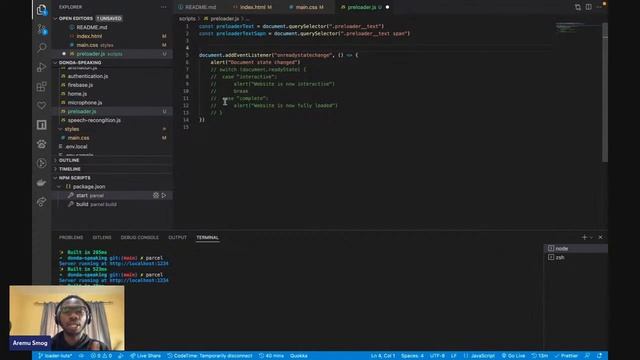Open the compare changes editor icon

[x=578, y=7]
